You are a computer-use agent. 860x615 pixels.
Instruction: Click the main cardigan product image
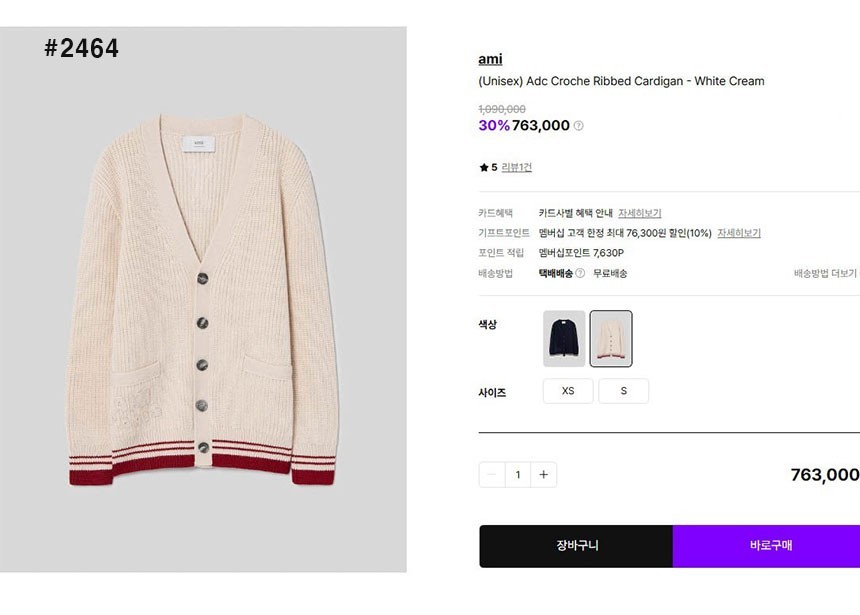click(203, 300)
